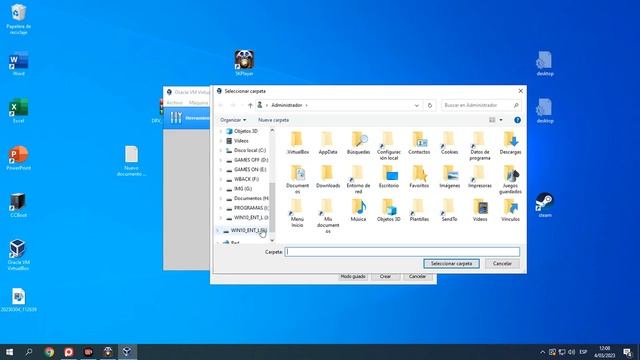
Task: Select the Plantillas folder
Action: (419, 210)
